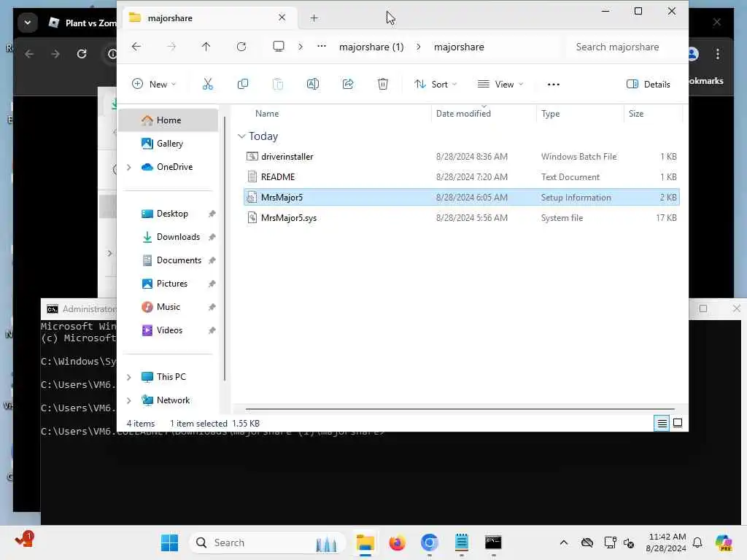Click the Cut scissors icon in toolbar
This screenshot has width=747, height=560.
point(208,85)
